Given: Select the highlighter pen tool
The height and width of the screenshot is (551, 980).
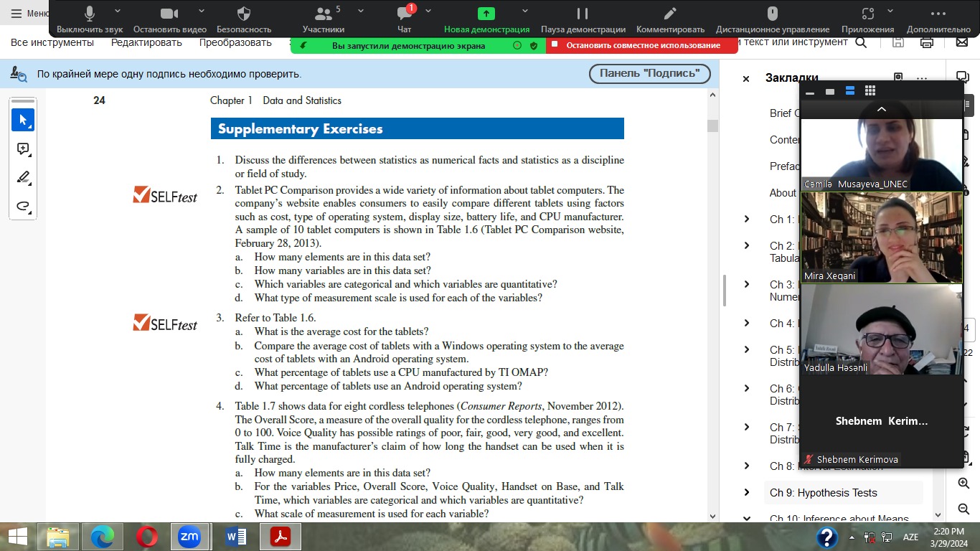Looking at the screenshot, I should click(23, 178).
